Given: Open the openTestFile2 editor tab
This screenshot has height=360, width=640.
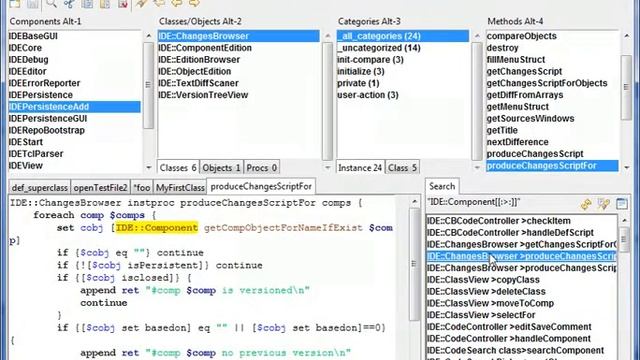Looking at the screenshot, I should click(100, 187).
